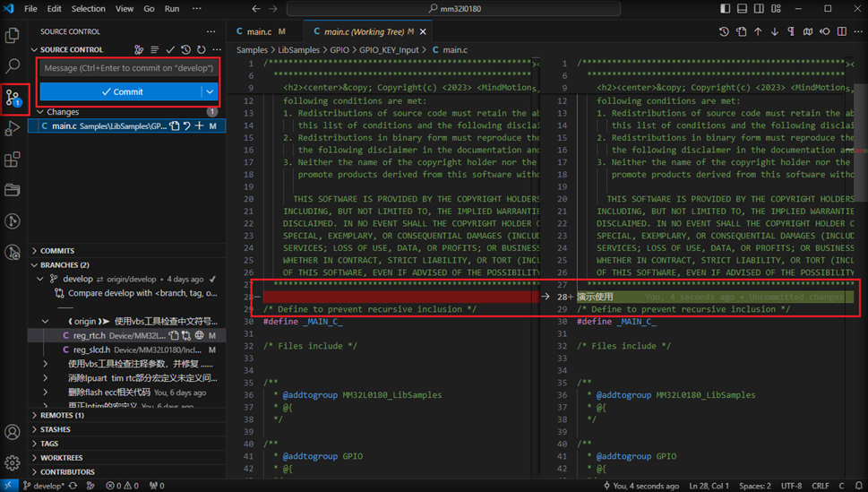Open the Search view icon
This screenshot has height=492, width=868.
tap(13, 66)
